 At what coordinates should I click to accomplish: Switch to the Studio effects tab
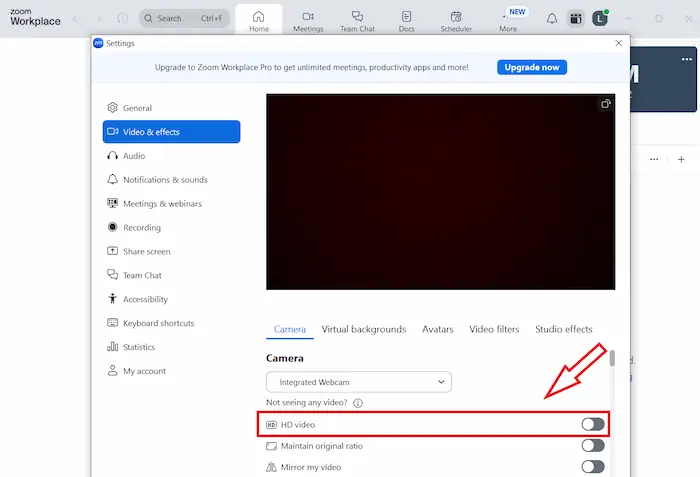[x=563, y=329]
